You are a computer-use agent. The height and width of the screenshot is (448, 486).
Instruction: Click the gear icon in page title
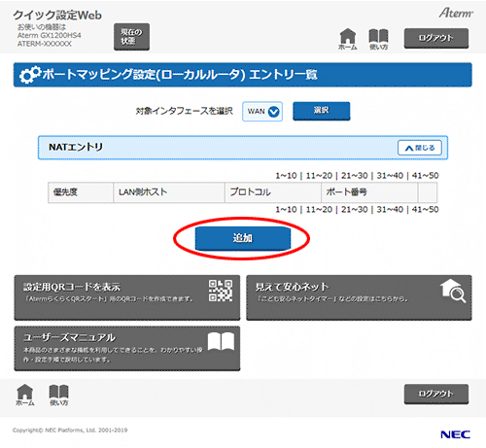pyautogui.click(x=30, y=75)
